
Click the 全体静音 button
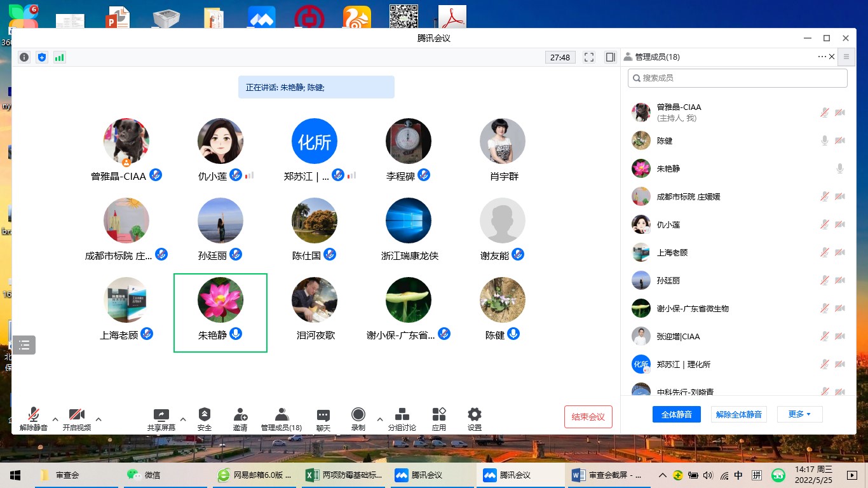pyautogui.click(x=676, y=414)
